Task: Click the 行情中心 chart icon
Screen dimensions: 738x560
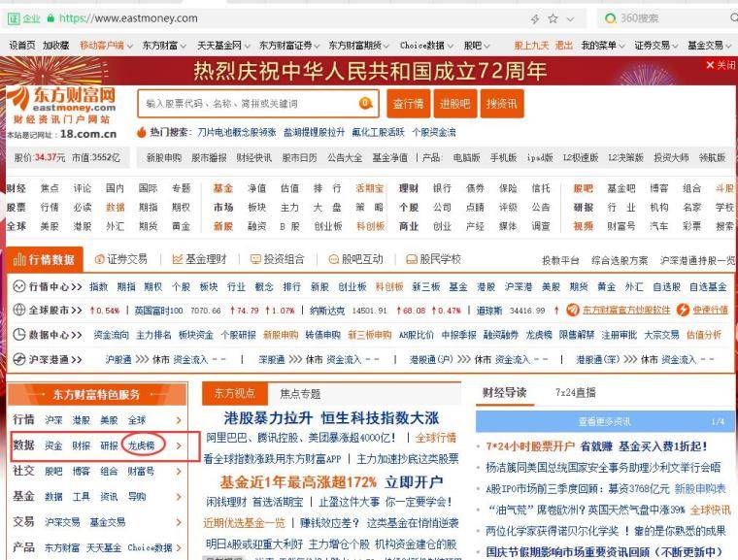Action: [18, 286]
